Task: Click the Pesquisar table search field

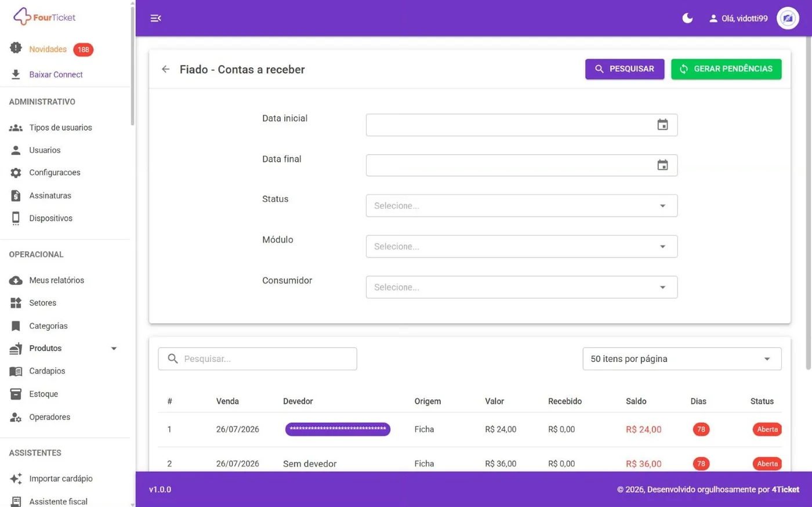Action: [258, 359]
